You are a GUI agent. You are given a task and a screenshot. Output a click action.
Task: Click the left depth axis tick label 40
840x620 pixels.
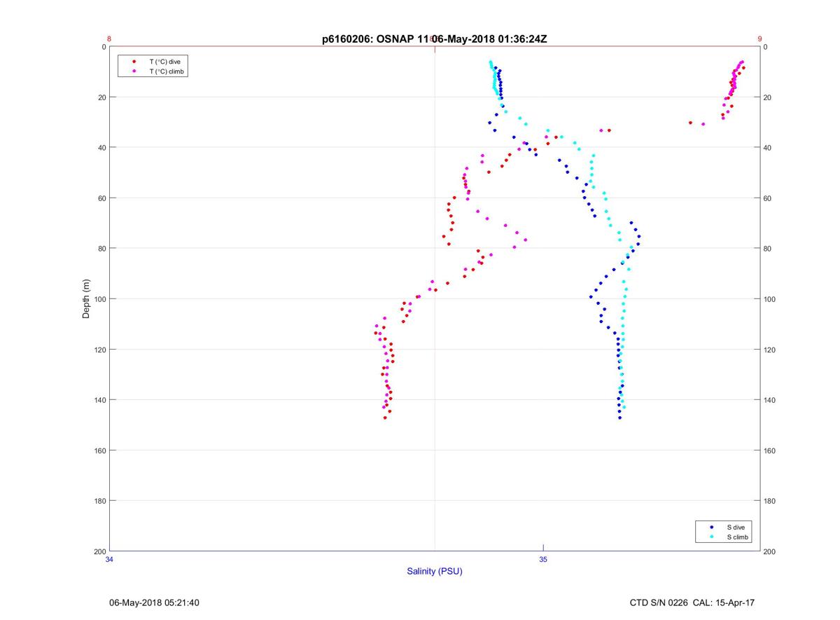pos(101,148)
